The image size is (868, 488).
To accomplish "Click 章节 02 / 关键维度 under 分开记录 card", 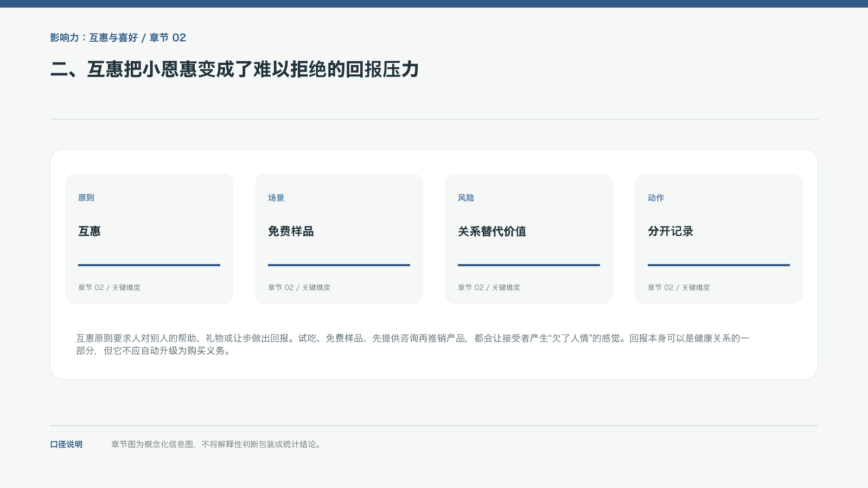I will [x=679, y=287].
